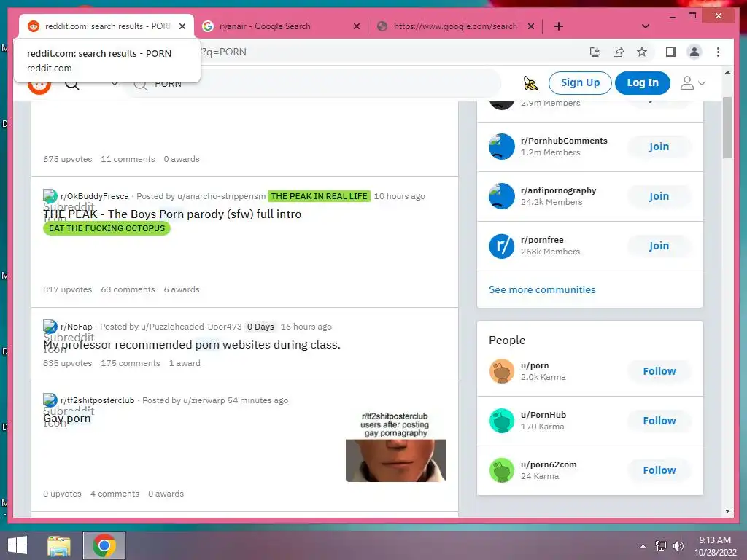Viewport: 747px width, 560px height.
Task: Click the Sign Up button
Action: coord(580,83)
